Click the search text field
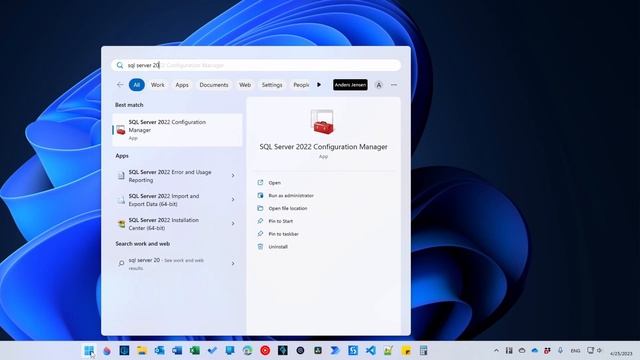The image size is (640, 360). tap(256, 65)
